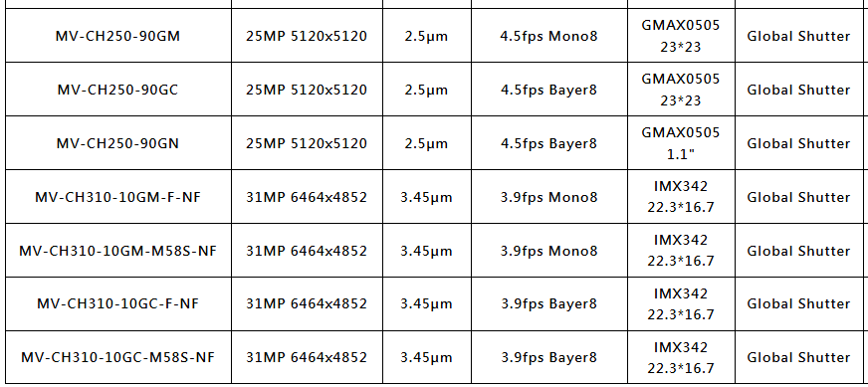
Task: Select the MV-CH310-10GM-F-NF model cell
Action: click(117, 197)
